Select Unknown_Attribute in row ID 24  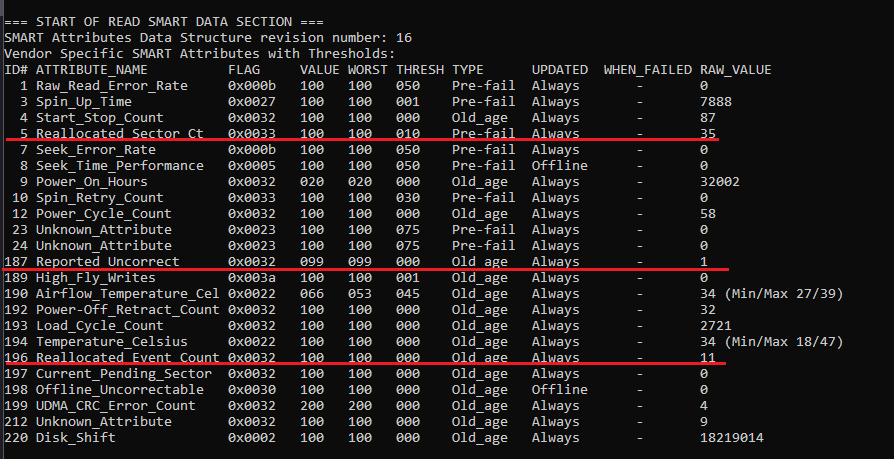point(104,246)
